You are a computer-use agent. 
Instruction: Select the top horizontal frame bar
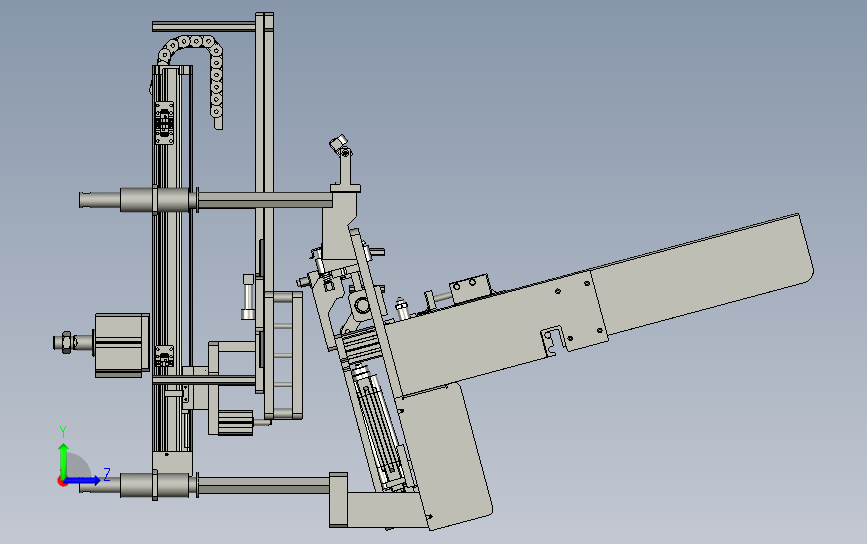pyautogui.click(x=203, y=26)
